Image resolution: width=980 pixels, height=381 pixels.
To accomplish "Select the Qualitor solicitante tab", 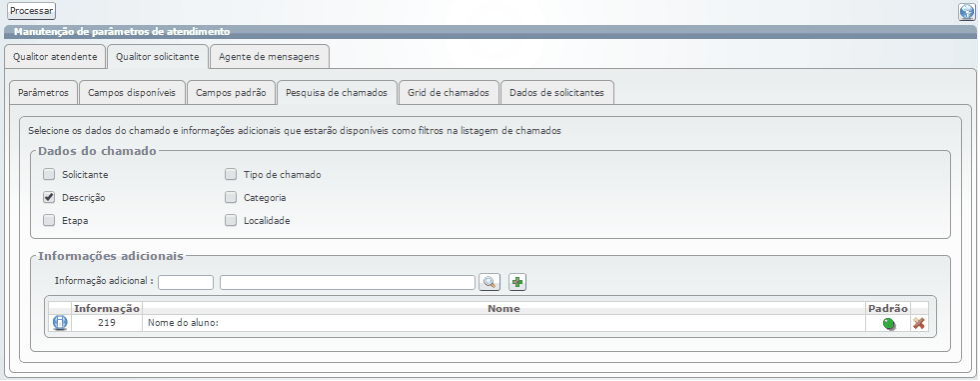I will [158, 56].
